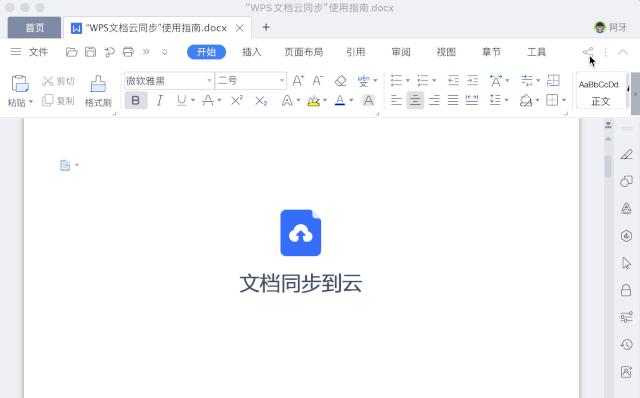Toggle right alignment
The image size is (640, 398).
click(434, 100)
